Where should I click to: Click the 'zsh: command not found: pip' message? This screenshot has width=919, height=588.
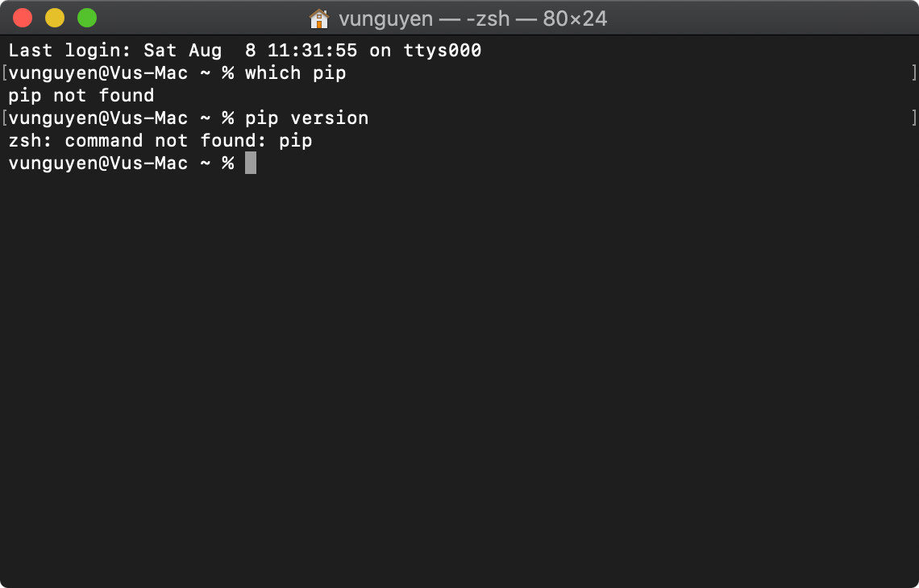point(160,140)
